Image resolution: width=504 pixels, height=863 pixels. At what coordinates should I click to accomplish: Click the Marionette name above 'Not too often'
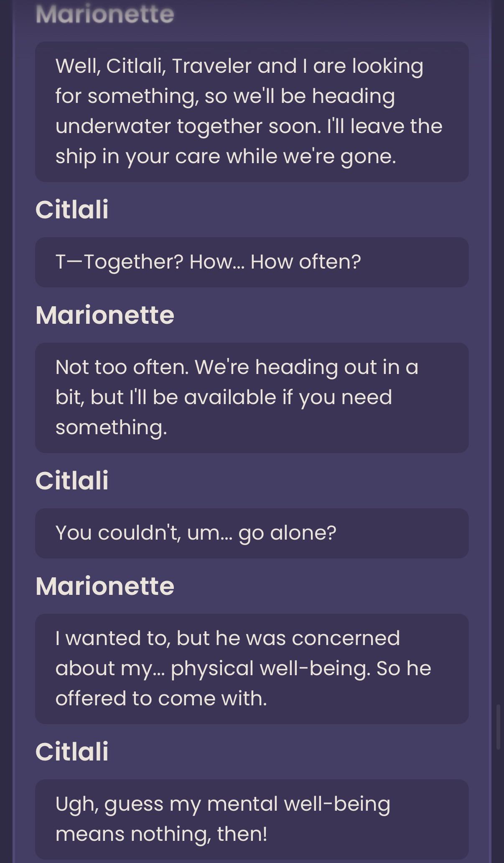tap(105, 315)
